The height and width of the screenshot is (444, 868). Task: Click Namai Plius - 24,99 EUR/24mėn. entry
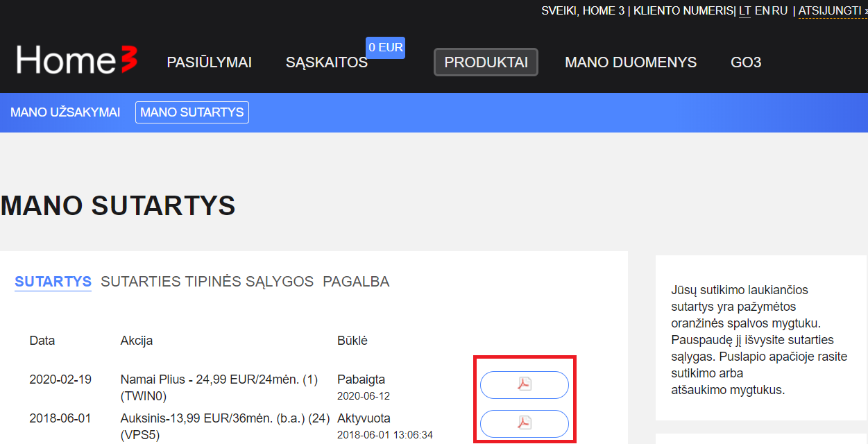pos(219,379)
